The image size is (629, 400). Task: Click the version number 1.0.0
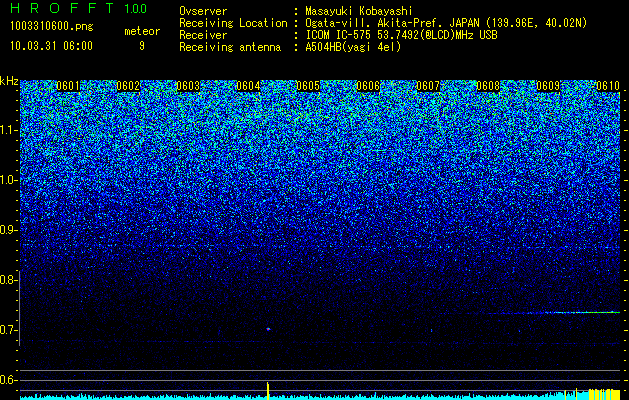(135, 9)
